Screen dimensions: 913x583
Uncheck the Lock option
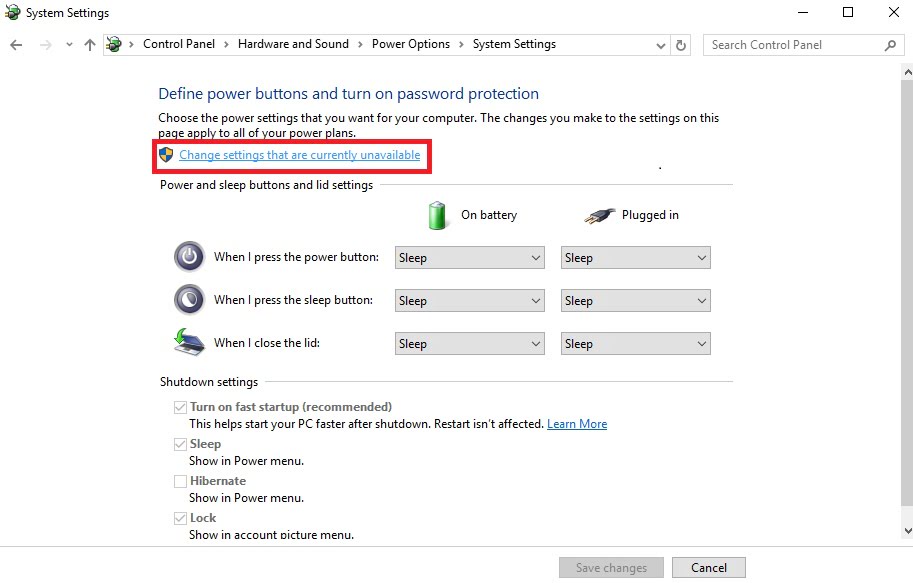180,517
